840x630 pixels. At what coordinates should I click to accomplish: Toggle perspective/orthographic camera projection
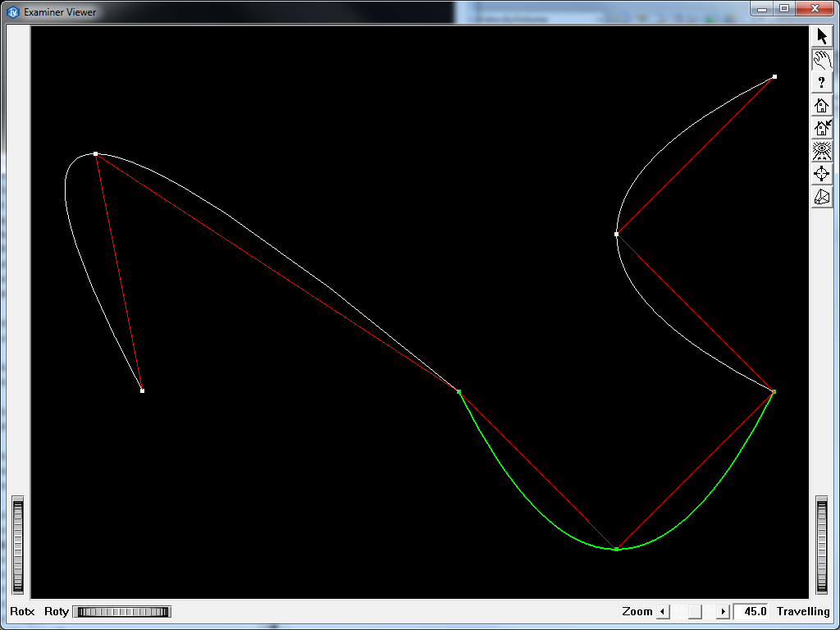coord(821,196)
